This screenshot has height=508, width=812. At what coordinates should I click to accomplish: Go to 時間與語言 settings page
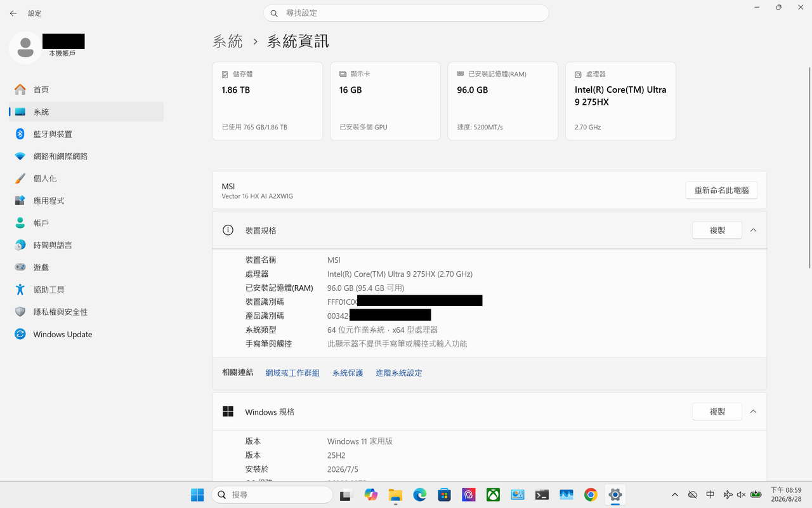pyautogui.click(x=86, y=245)
